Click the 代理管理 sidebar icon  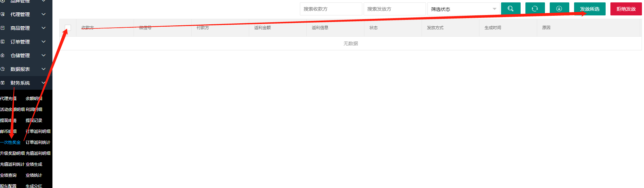tap(3, 14)
